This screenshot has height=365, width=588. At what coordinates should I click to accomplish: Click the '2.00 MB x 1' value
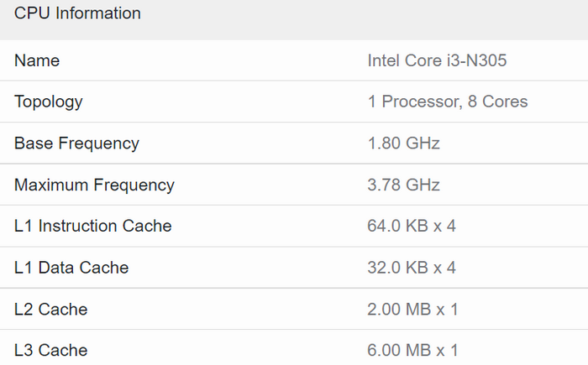tap(413, 309)
